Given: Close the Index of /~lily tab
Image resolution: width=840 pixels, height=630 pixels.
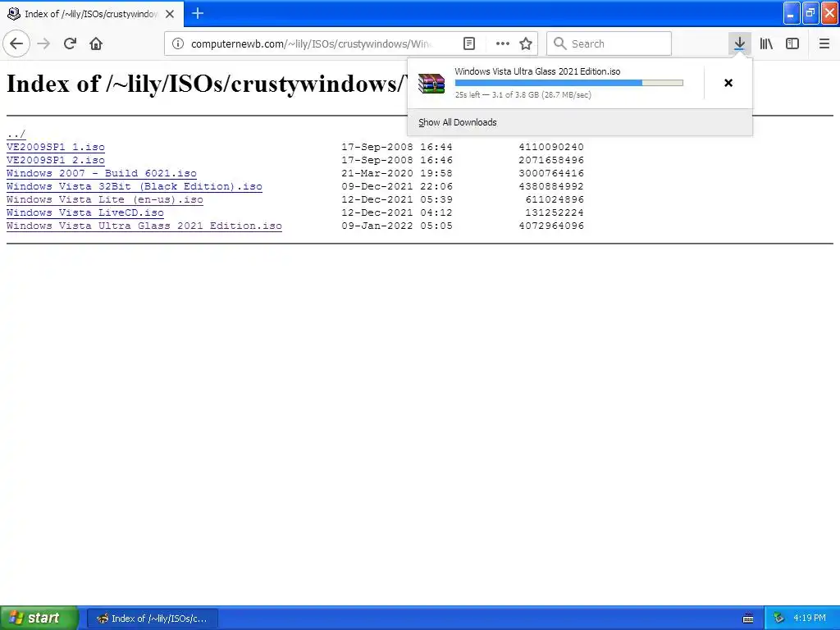Looking at the screenshot, I should point(170,14).
